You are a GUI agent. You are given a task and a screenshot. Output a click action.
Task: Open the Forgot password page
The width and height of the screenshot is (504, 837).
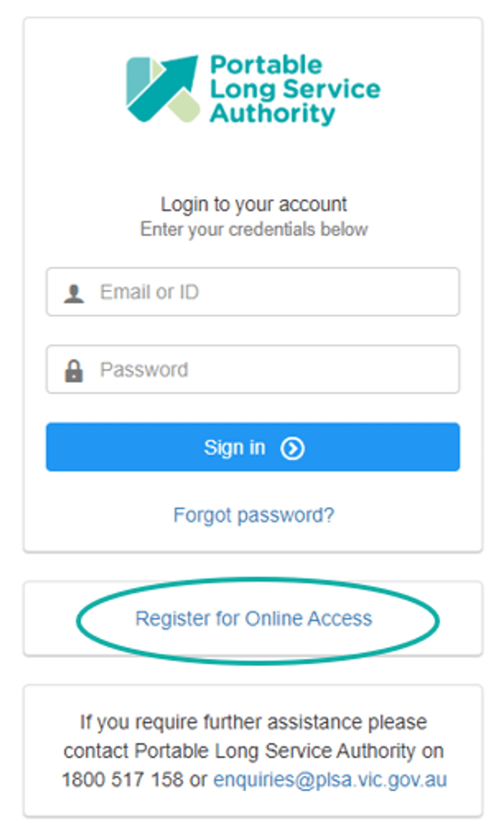coord(254,515)
